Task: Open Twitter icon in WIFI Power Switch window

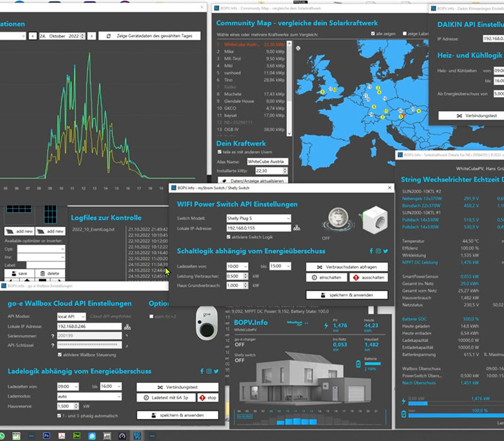Action: click(x=386, y=251)
